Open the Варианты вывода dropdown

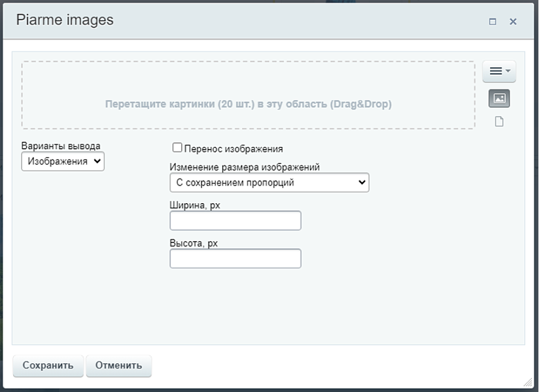63,161
